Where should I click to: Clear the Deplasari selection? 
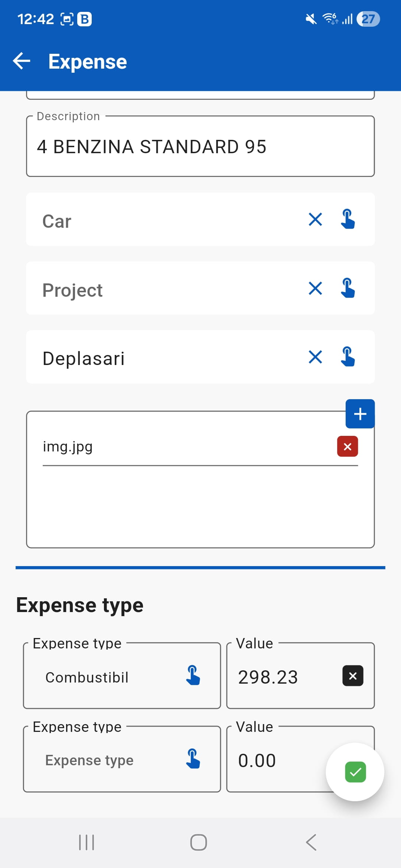pyautogui.click(x=315, y=357)
